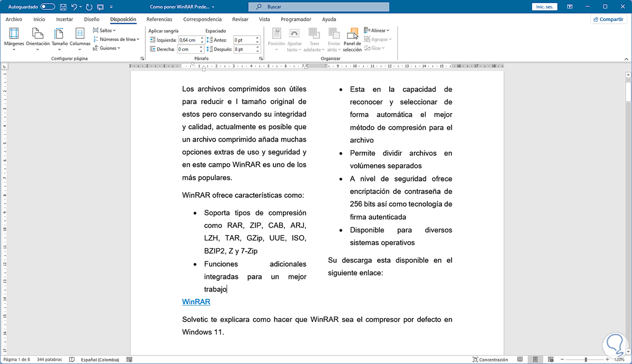The height and width of the screenshot is (364, 632).
Task: Step the Después spacing spinner arrows
Action: [x=258, y=49]
